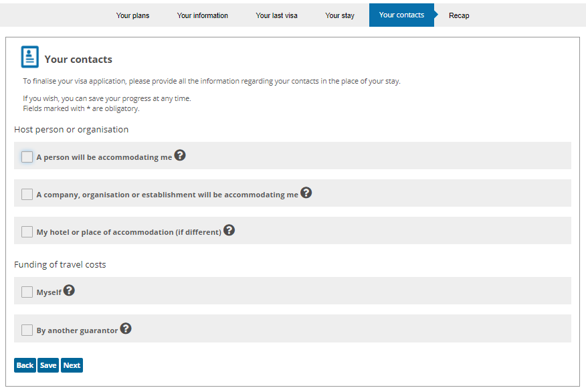
Task: Open help icon for company accommodating me
Action: [x=306, y=193]
